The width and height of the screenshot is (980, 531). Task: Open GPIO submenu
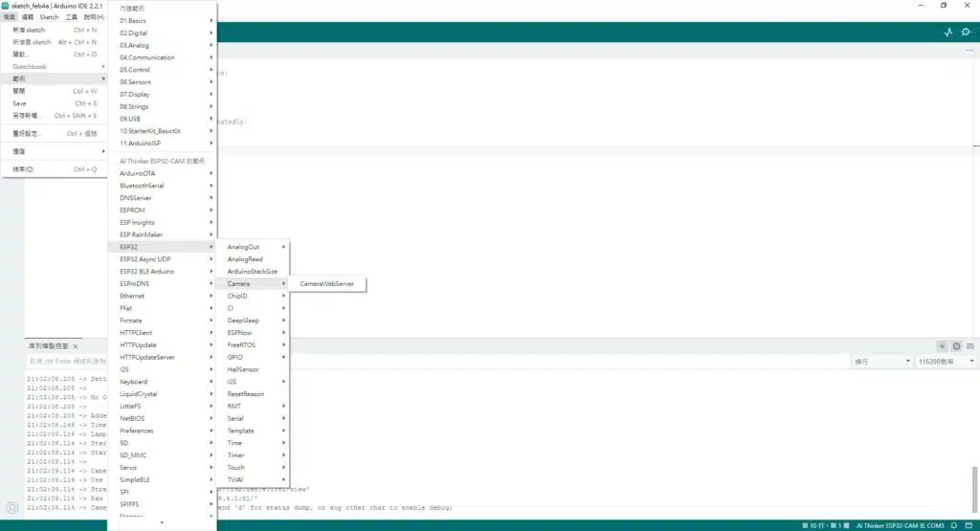click(x=253, y=357)
